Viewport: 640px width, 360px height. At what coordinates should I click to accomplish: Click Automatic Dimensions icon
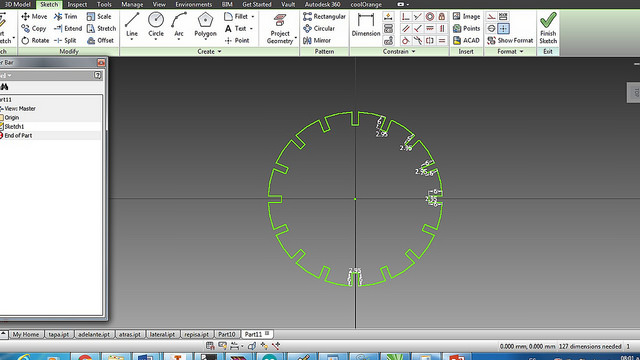(x=388, y=16)
